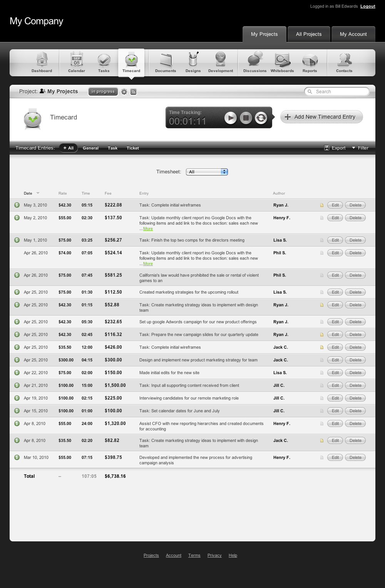Click billable dollar icon for Mar 10, 2010
This screenshot has width=385, height=588.
[17, 457]
